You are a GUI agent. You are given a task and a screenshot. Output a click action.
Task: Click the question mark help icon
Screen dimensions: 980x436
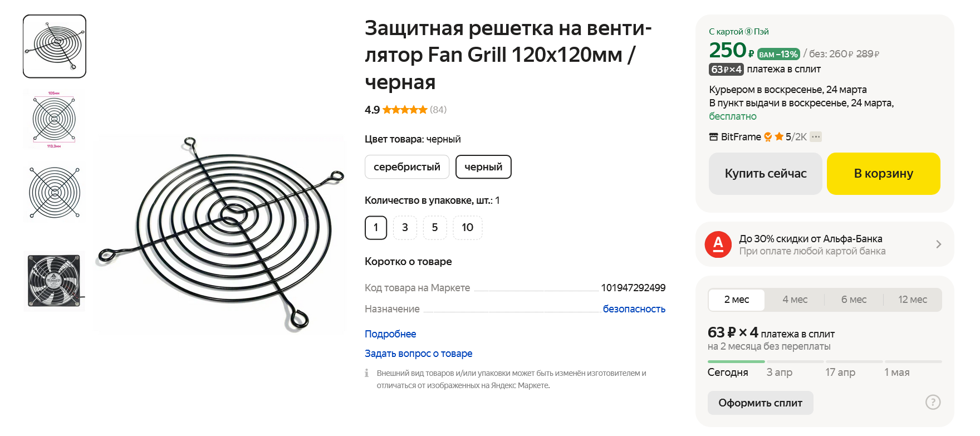pyautogui.click(x=933, y=402)
